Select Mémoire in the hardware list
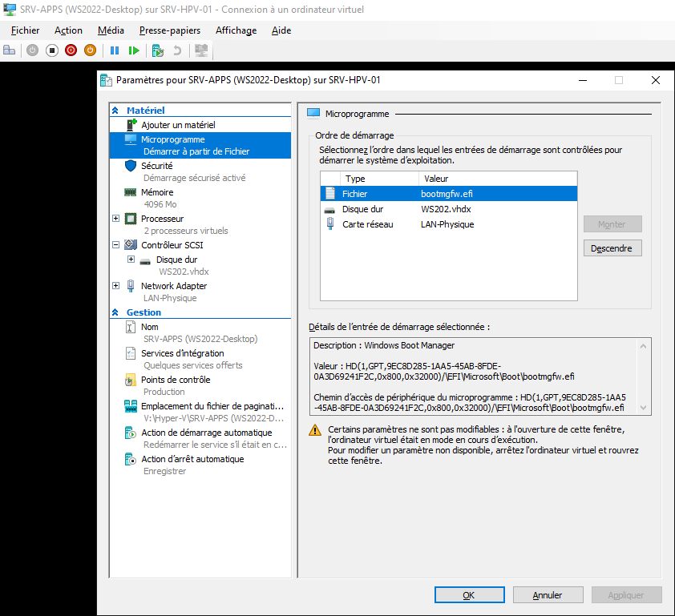 pos(157,192)
